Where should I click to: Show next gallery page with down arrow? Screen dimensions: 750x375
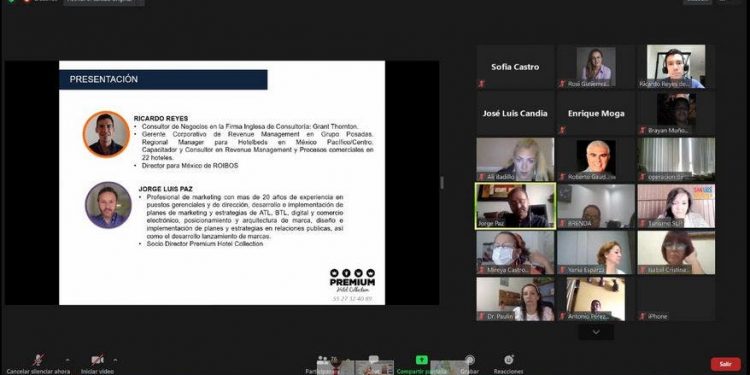[596, 332]
